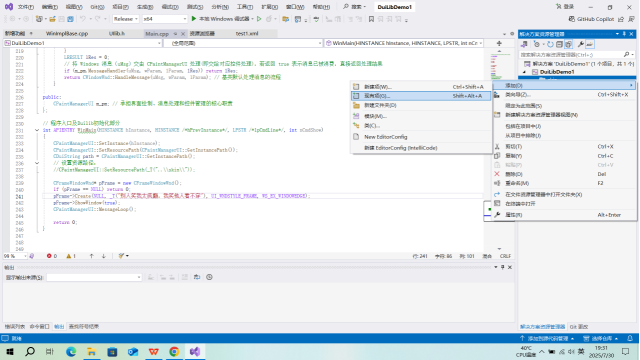Open the Git(G) menu

(97, 7)
